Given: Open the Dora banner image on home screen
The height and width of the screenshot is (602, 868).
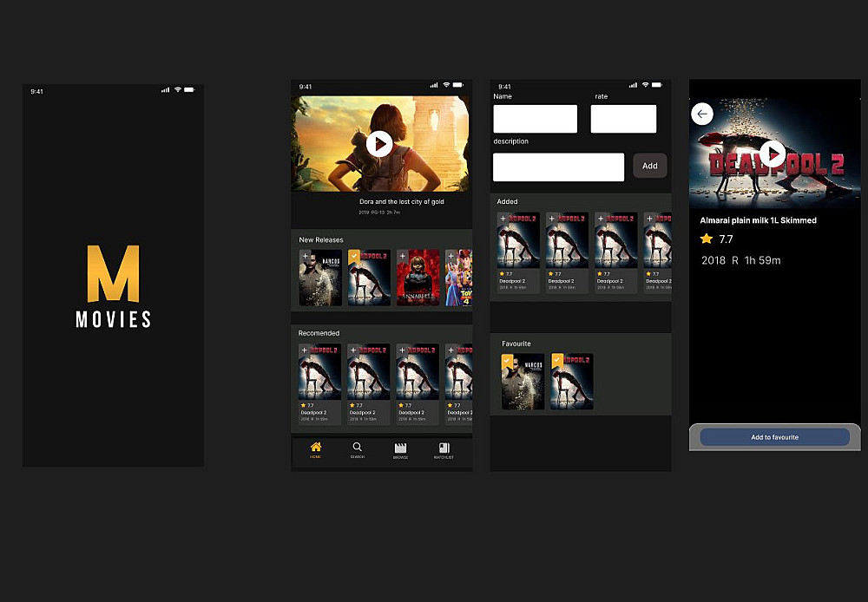Looking at the screenshot, I should tap(381, 144).
